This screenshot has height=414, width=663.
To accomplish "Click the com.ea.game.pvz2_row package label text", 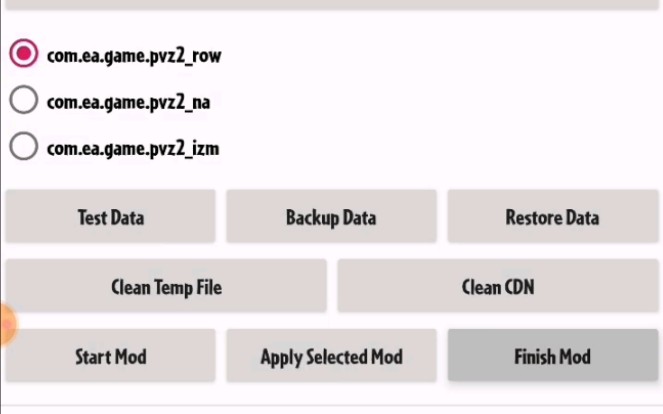I will click(134, 56).
